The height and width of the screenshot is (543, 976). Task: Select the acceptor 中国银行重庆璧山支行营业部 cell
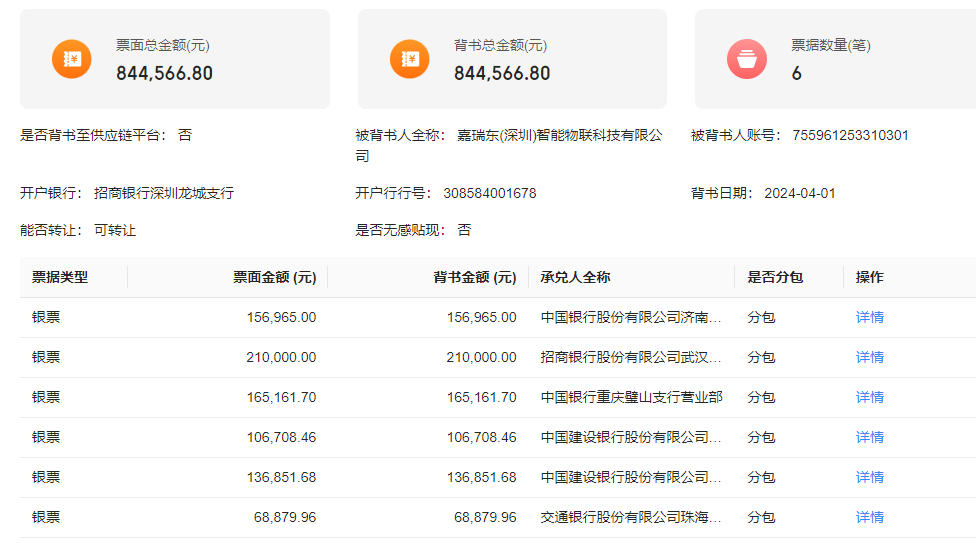[x=631, y=397]
